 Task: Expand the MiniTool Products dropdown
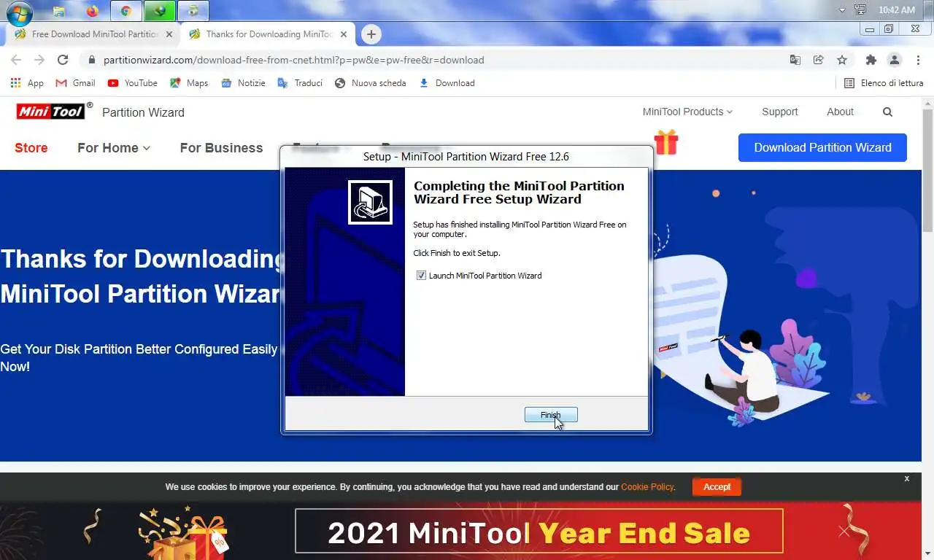pos(687,112)
